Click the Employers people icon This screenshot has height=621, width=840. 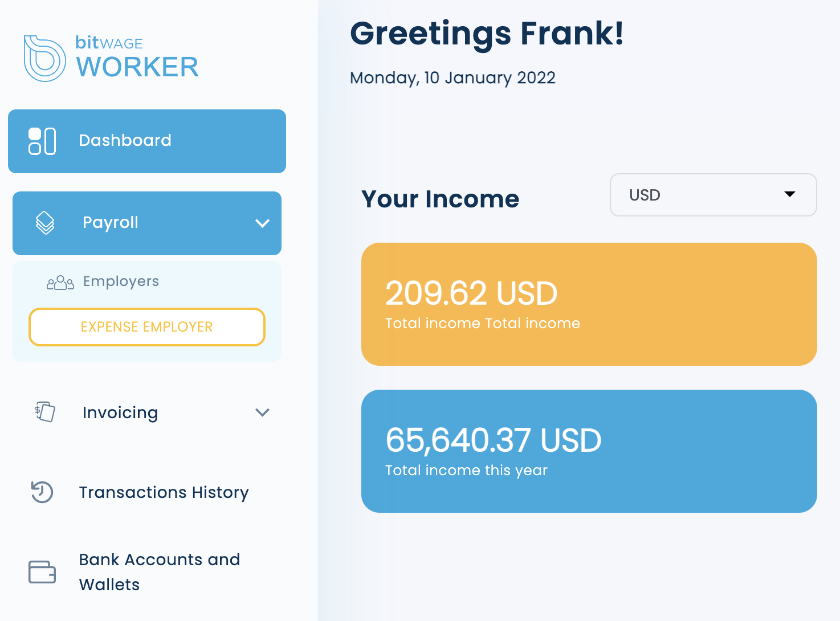click(60, 283)
